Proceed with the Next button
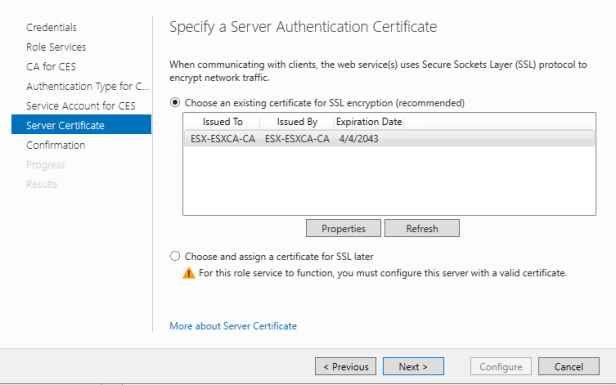The image size is (616, 385). 413,367
